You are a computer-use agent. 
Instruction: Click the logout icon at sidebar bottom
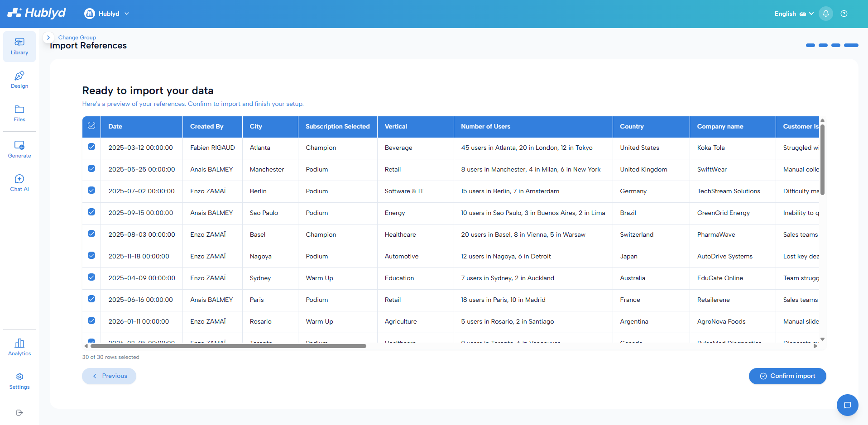[19, 412]
